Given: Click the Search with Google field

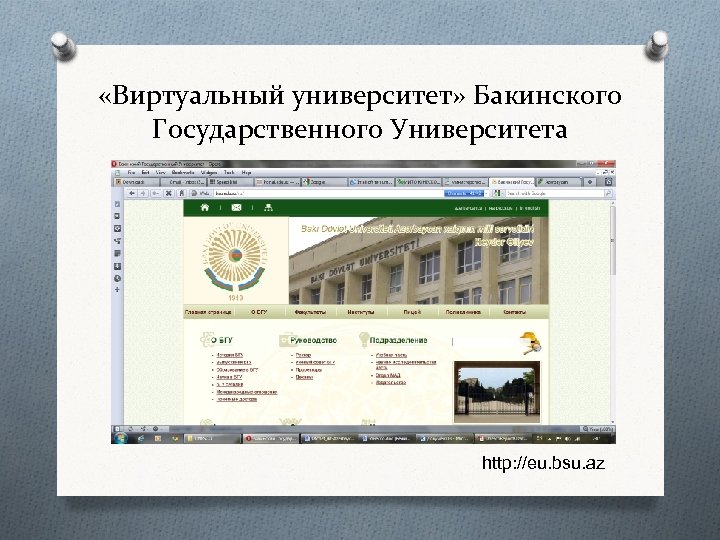Looking at the screenshot, I should 554,193.
